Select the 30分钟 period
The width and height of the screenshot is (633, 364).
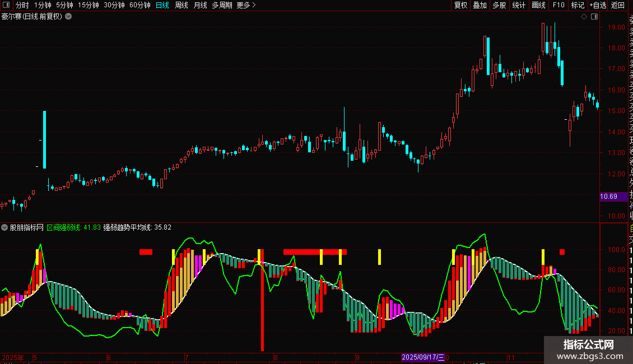[114, 5]
